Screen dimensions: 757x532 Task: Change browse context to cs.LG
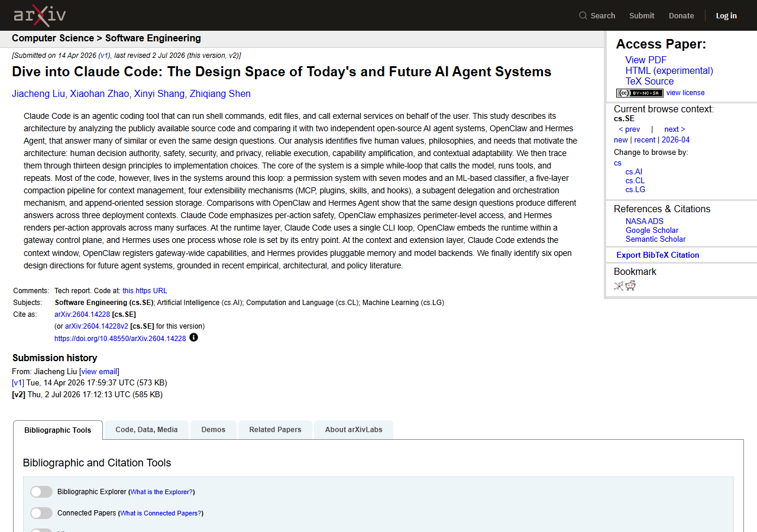click(x=636, y=190)
